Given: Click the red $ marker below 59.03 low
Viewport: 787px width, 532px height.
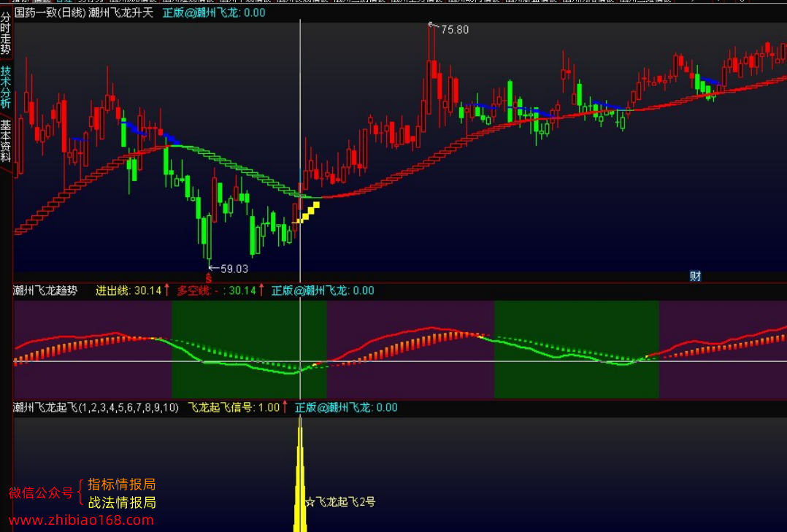Looking at the screenshot, I should [209, 279].
